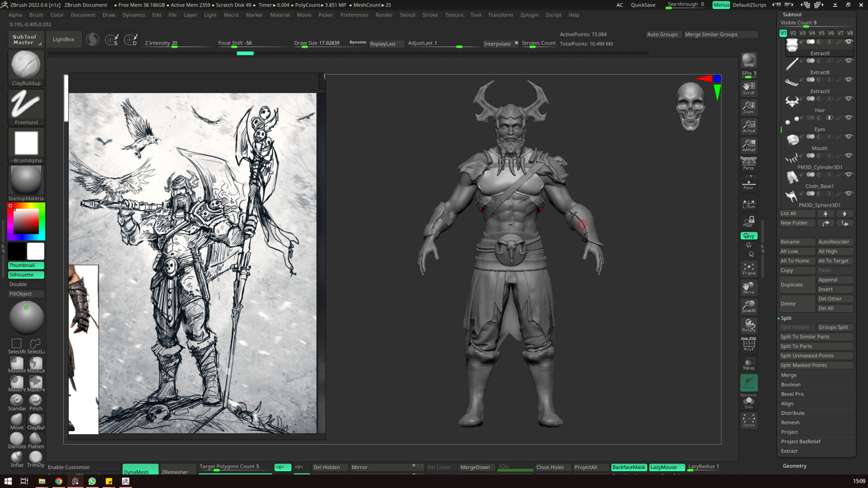
Task: Click the Xpose explode icon
Action: pos(749,420)
